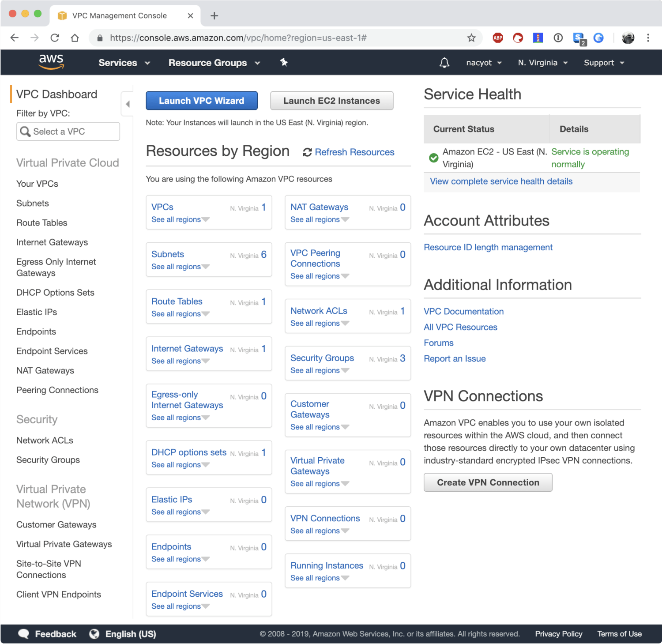The image size is (662, 644).
Task: Open Your VPCs in sidebar
Action: pyautogui.click(x=37, y=184)
